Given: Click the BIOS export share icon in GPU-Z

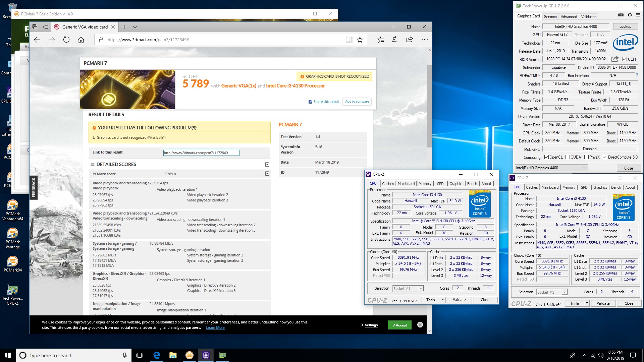Looking at the screenshot, I should [614, 59].
